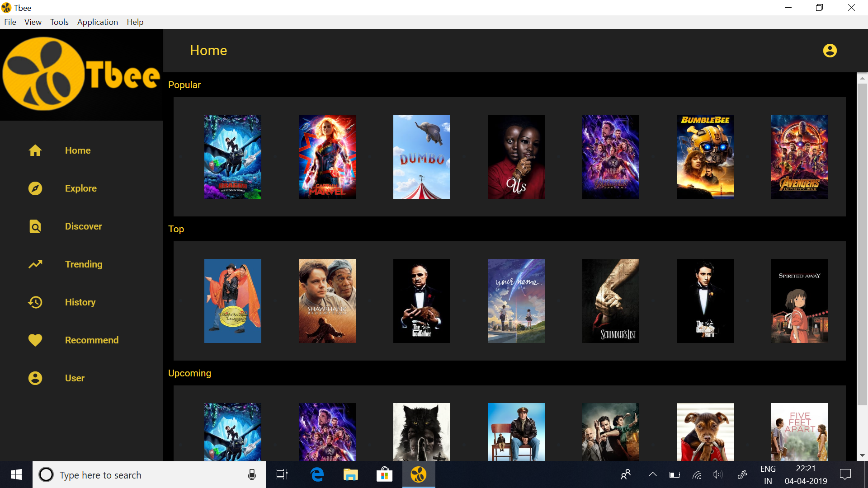The width and height of the screenshot is (868, 488).
Task: Open the User page label
Action: 75,378
